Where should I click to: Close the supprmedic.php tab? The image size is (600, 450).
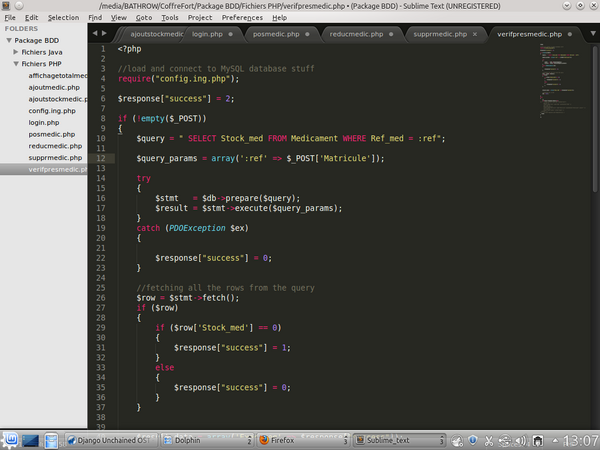(477, 34)
